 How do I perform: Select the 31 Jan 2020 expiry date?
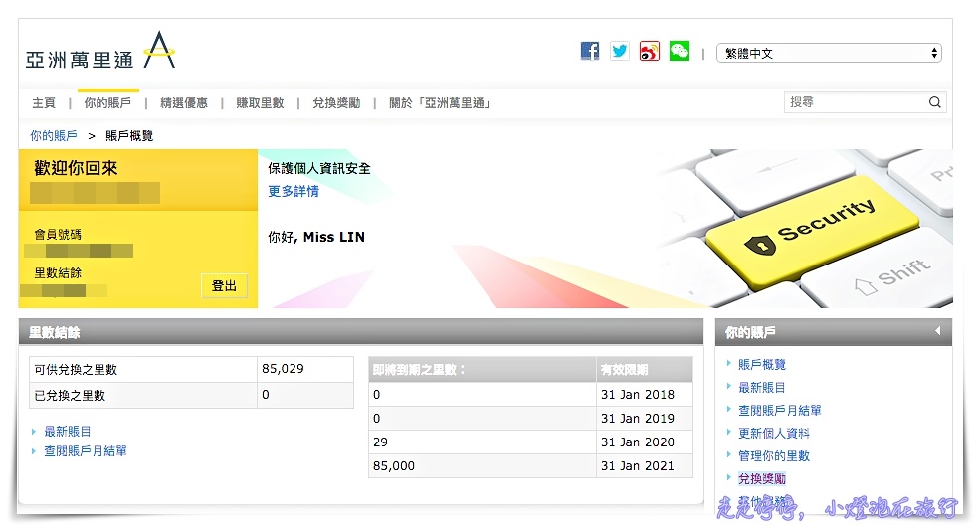pos(638,442)
